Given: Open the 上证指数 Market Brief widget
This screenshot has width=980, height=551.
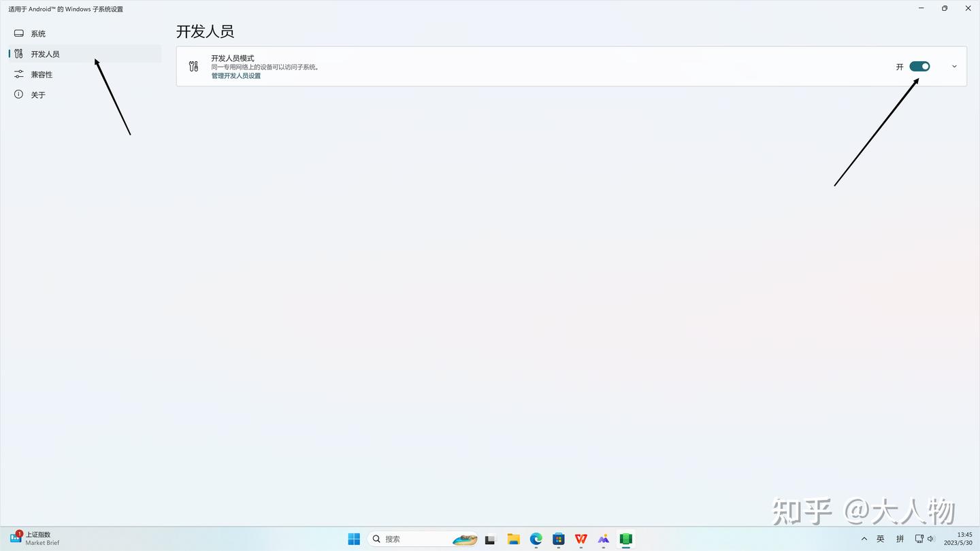Looking at the screenshot, I should pyautogui.click(x=35, y=539).
